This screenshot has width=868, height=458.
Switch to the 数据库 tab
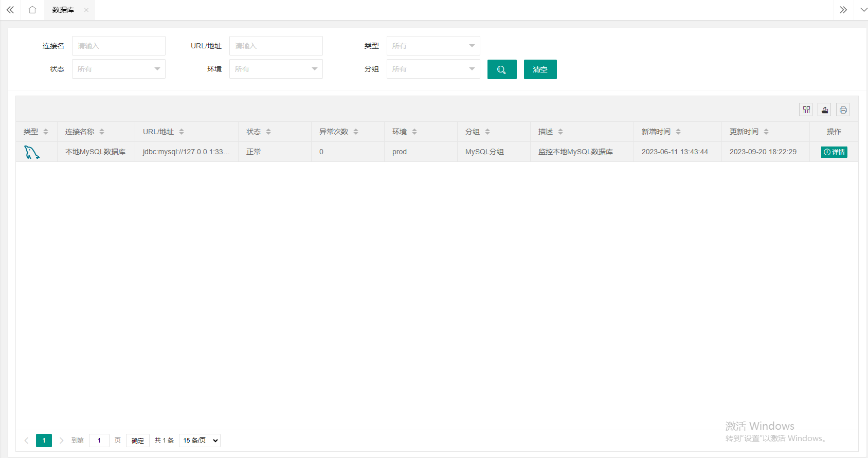63,10
